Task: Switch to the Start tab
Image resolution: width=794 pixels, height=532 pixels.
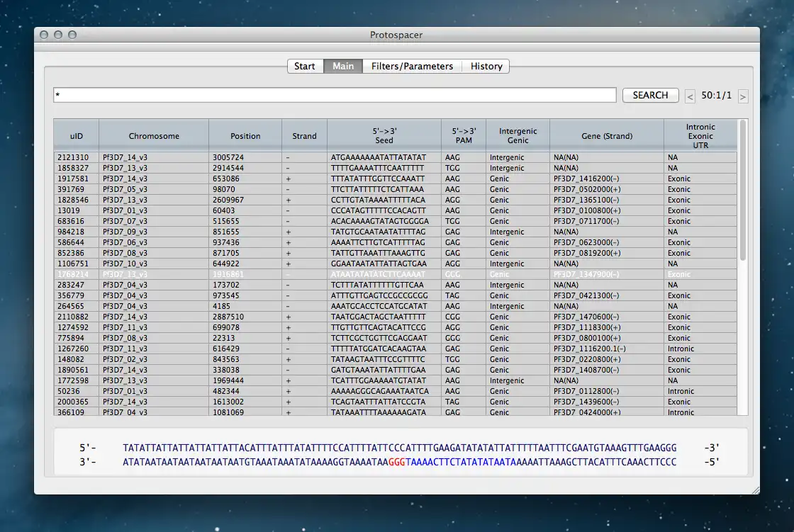Action: [305, 67]
